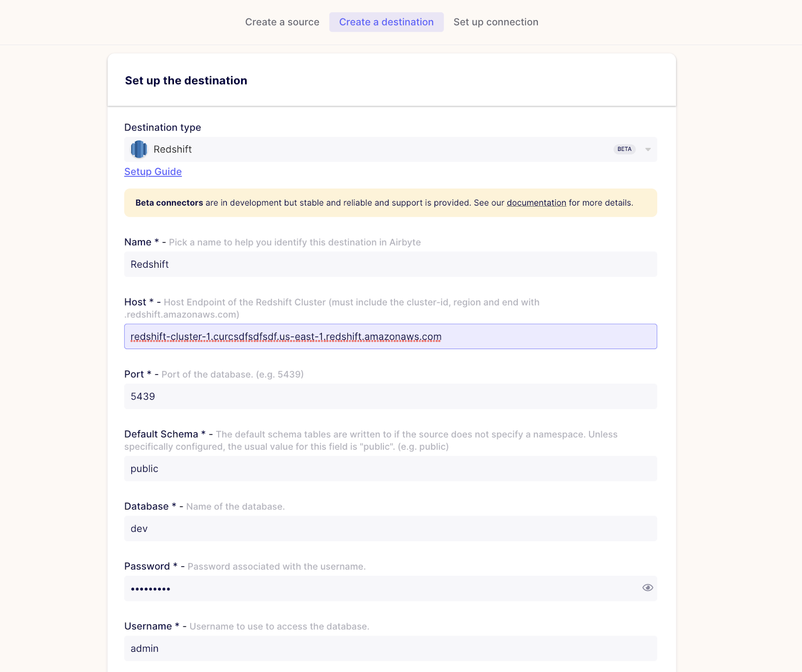Click the Username field with admin
This screenshot has width=802, height=672.
tap(390, 648)
